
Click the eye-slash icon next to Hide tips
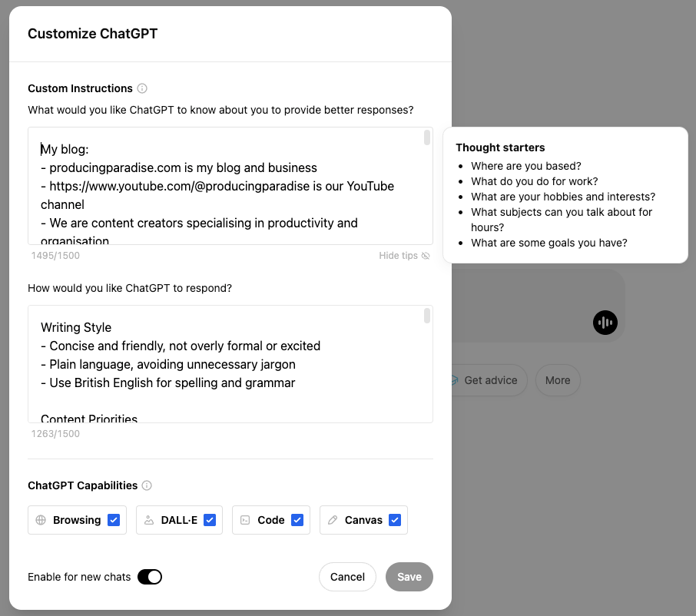click(x=426, y=255)
